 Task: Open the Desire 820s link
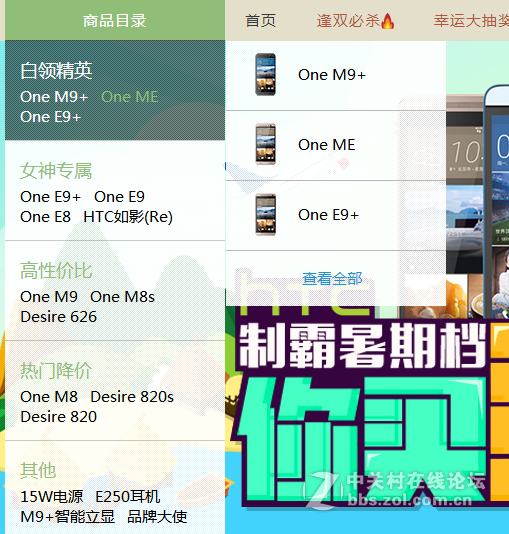coord(132,397)
